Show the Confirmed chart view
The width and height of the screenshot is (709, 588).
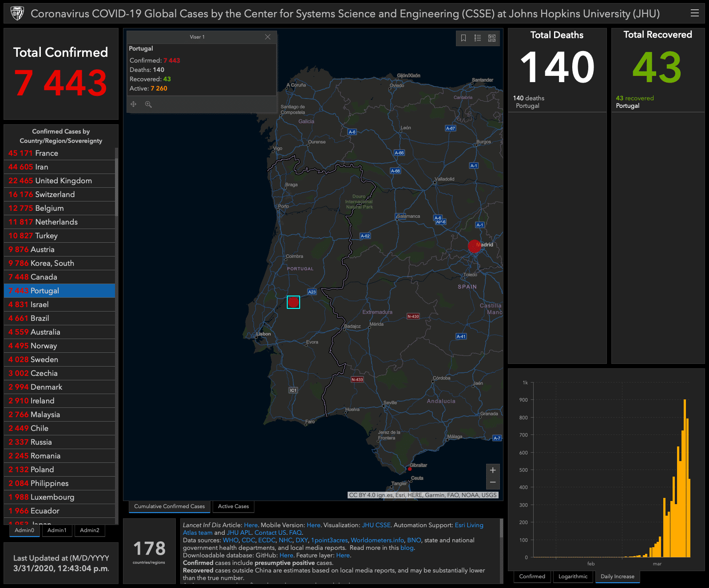point(532,576)
